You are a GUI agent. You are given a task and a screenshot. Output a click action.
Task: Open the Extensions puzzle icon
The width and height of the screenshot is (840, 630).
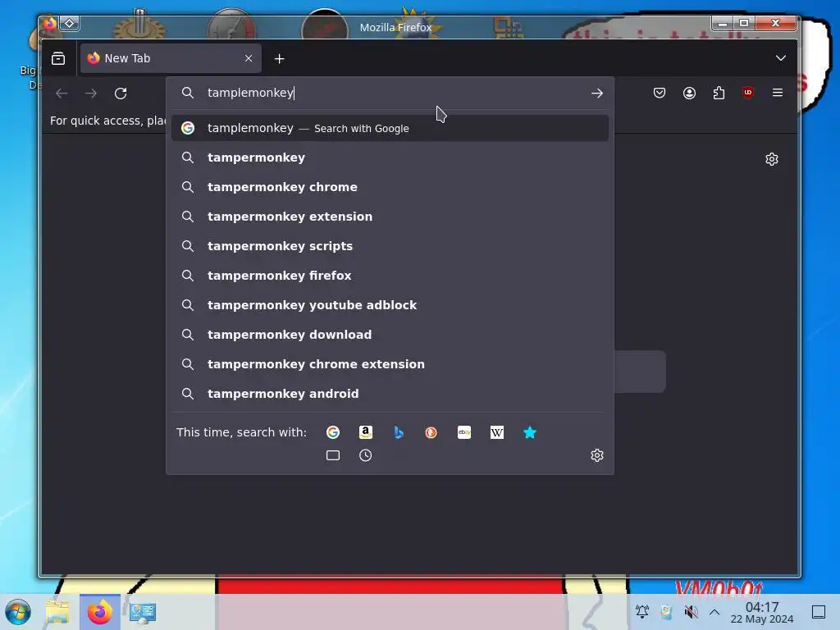(x=719, y=93)
